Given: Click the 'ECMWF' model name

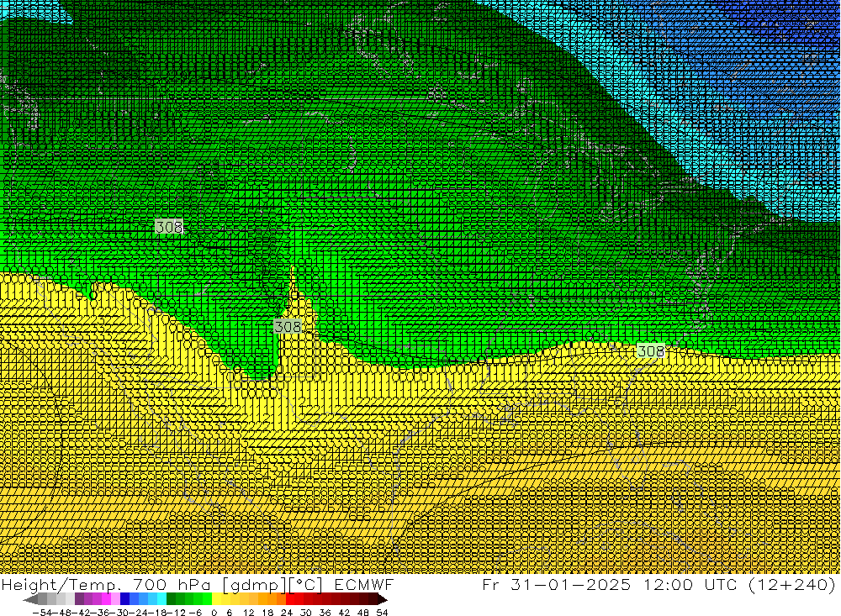Looking at the screenshot, I should tap(364, 584).
